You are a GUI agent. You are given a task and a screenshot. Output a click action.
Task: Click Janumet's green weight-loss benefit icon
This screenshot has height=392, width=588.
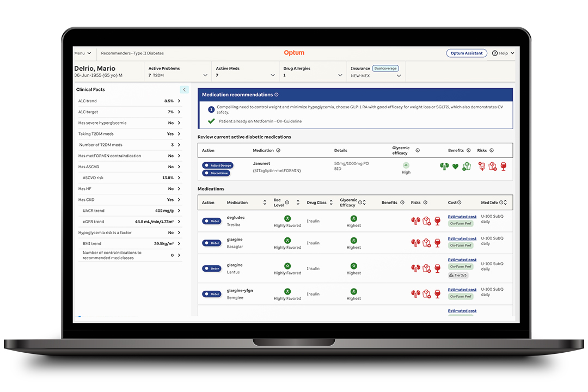click(467, 167)
